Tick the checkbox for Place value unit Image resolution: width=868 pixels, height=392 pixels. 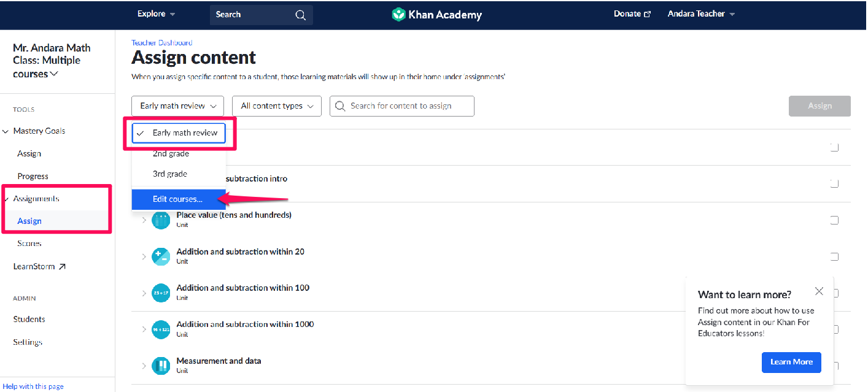click(x=834, y=220)
